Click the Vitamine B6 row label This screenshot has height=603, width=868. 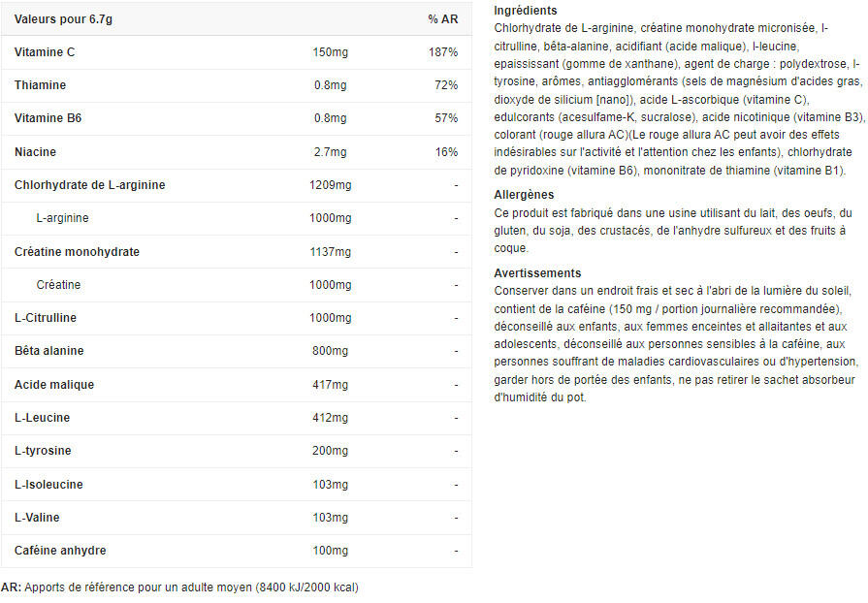48,118
